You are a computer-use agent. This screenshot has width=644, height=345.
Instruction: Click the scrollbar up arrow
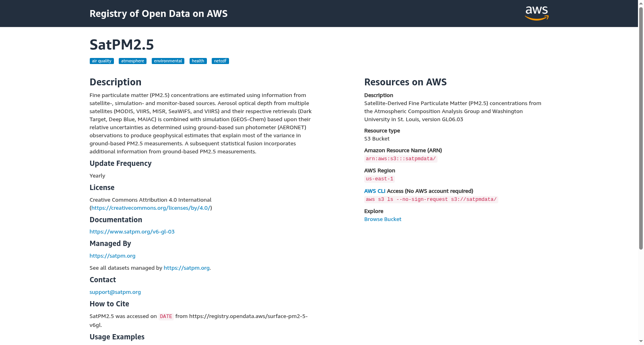pyautogui.click(x=641, y=3)
